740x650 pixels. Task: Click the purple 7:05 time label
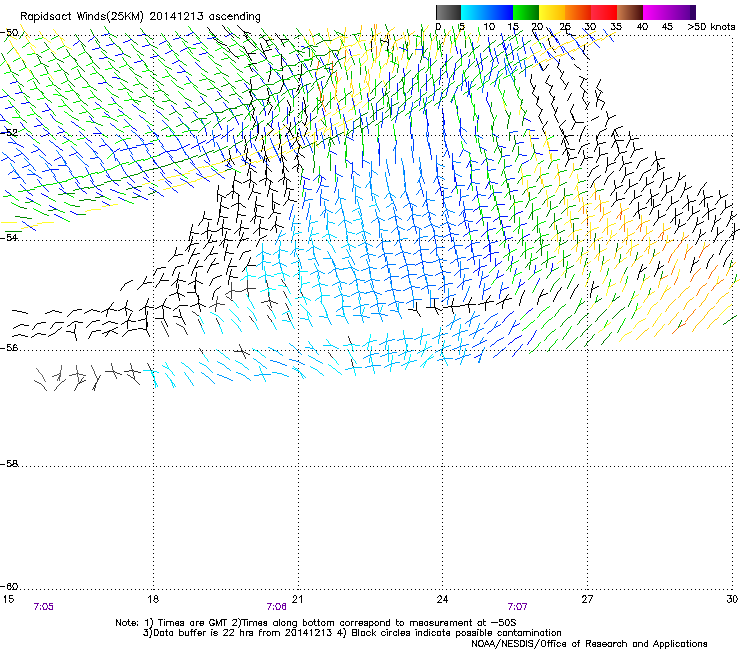tap(43, 607)
